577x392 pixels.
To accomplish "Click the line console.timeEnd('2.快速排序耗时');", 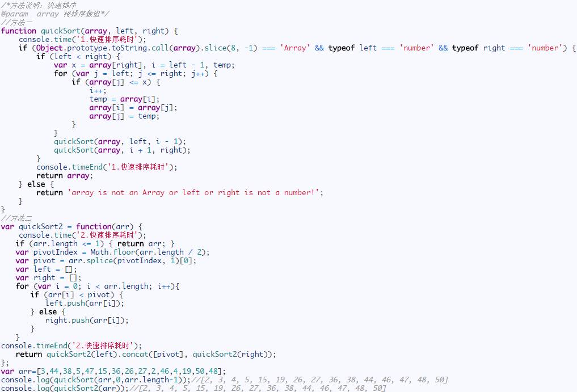I will [71, 345].
